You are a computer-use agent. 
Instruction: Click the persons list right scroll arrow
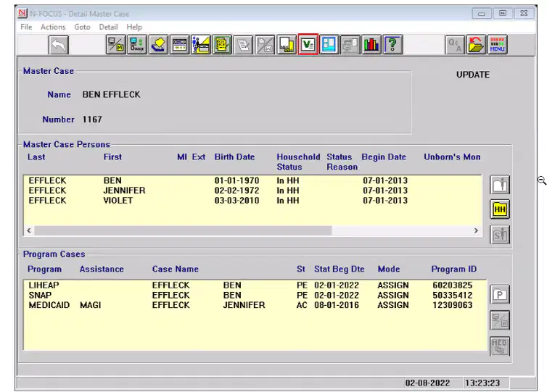pyautogui.click(x=476, y=230)
